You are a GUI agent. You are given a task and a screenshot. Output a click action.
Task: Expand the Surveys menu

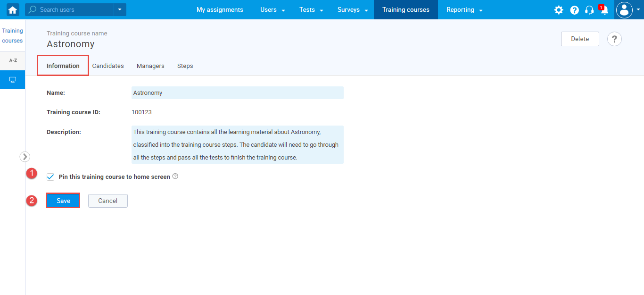click(x=353, y=10)
